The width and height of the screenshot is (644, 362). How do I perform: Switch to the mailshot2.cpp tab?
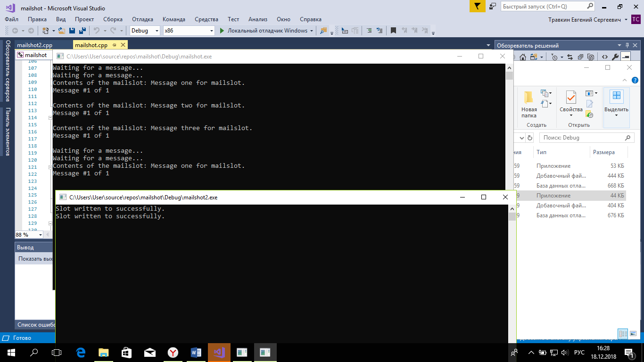[34, 45]
